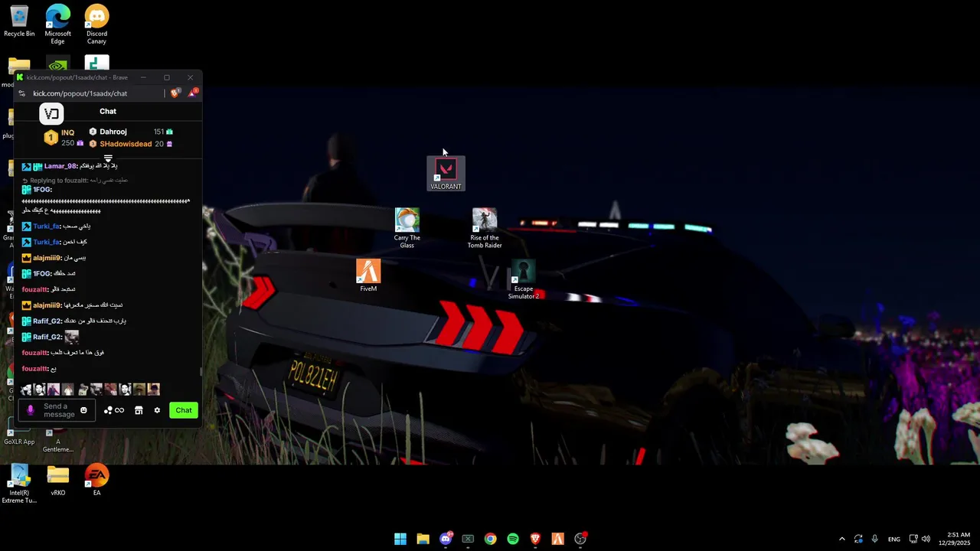Open network display icon in system tray
The height and width of the screenshot is (551, 980).
(x=913, y=539)
